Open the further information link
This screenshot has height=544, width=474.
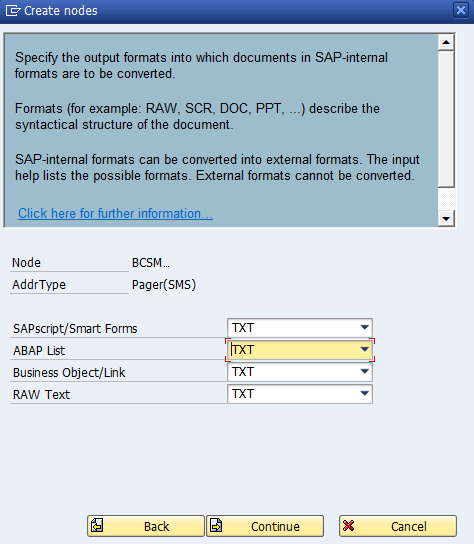115,213
